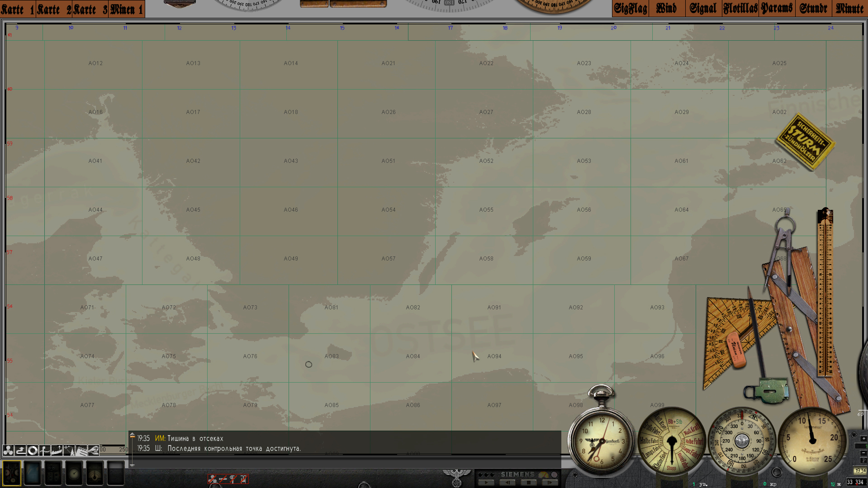Click the up arrow on the message log
Image resolution: width=868 pixels, height=488 pixels.
[x=133, y=435]
